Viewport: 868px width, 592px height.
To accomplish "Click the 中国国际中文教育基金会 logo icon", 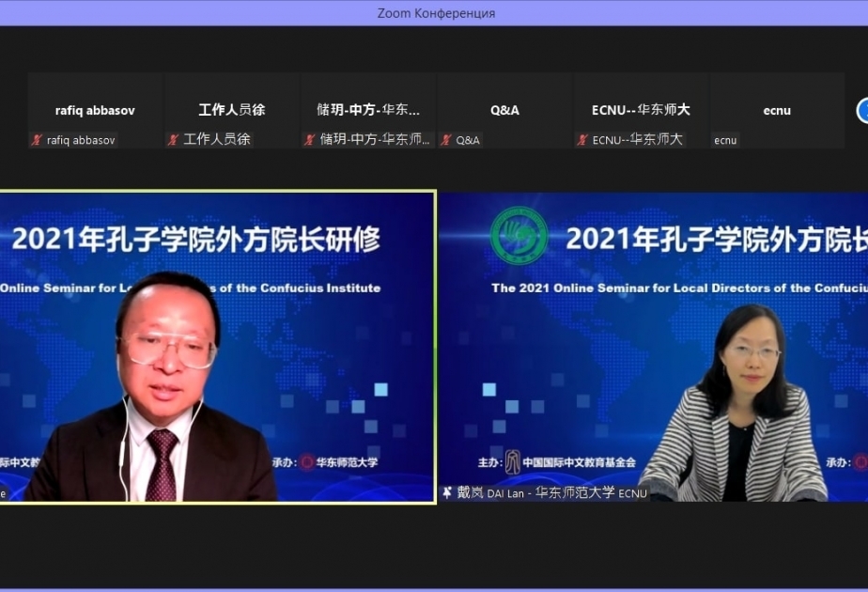I will [513, 462].
